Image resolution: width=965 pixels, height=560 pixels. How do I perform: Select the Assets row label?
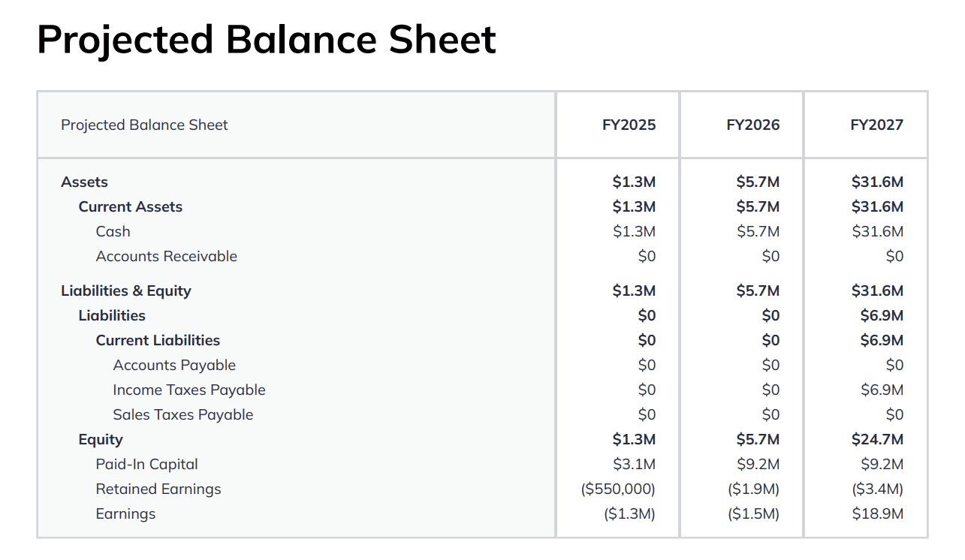tap(84, 182)
